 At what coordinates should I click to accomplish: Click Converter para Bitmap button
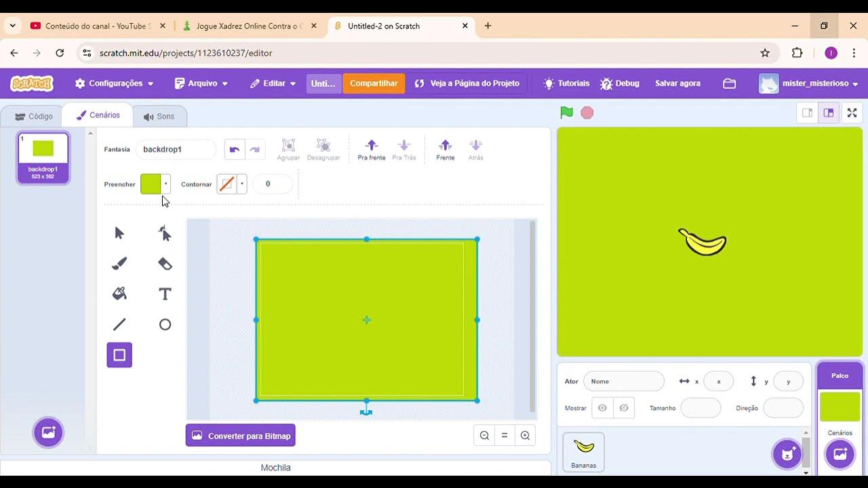[241, 436]
